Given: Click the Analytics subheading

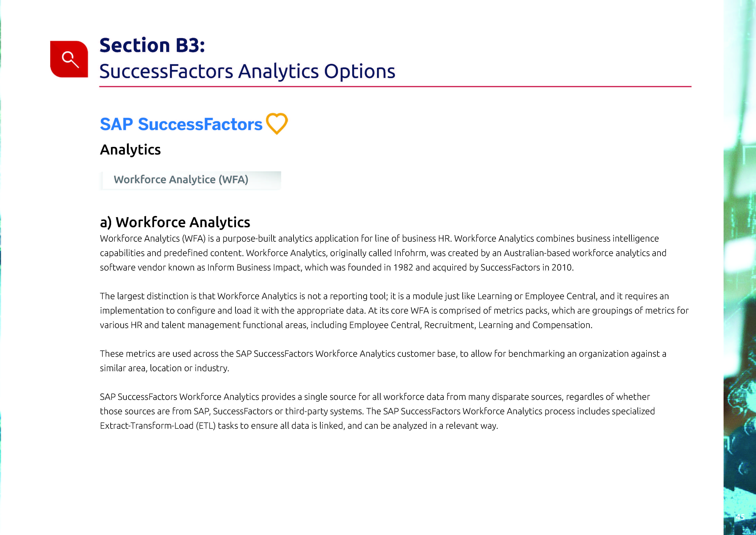Looking at the screenshot, I should [x=130, y=150].
